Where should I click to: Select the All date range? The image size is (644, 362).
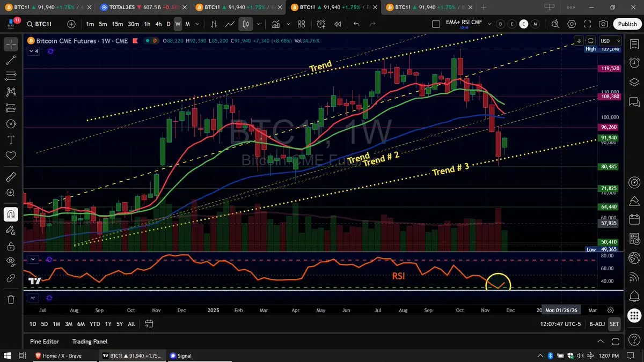(131, 324)
